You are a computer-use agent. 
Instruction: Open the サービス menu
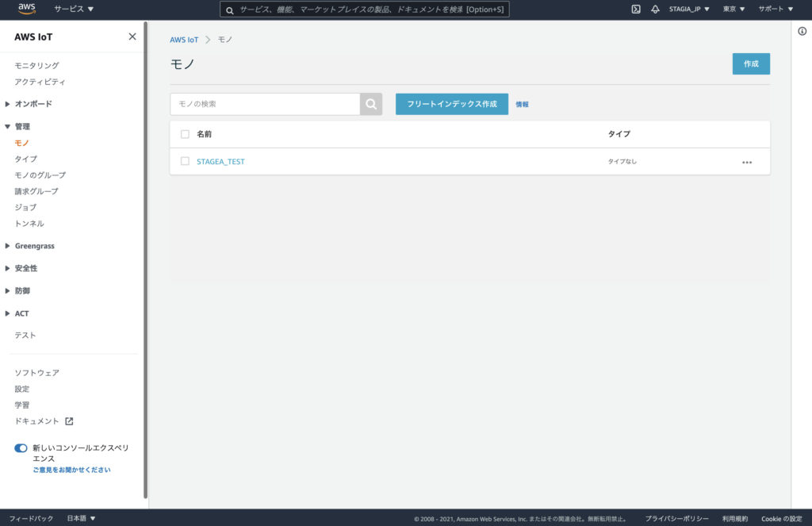click(x=74, y=10)
